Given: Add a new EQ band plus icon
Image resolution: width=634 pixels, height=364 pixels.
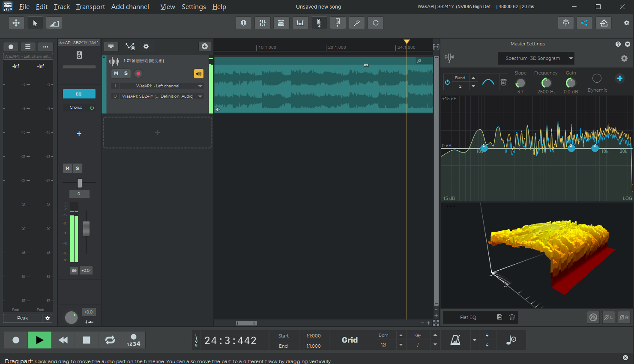Looking at the screenshot, I should click(619, 78).
